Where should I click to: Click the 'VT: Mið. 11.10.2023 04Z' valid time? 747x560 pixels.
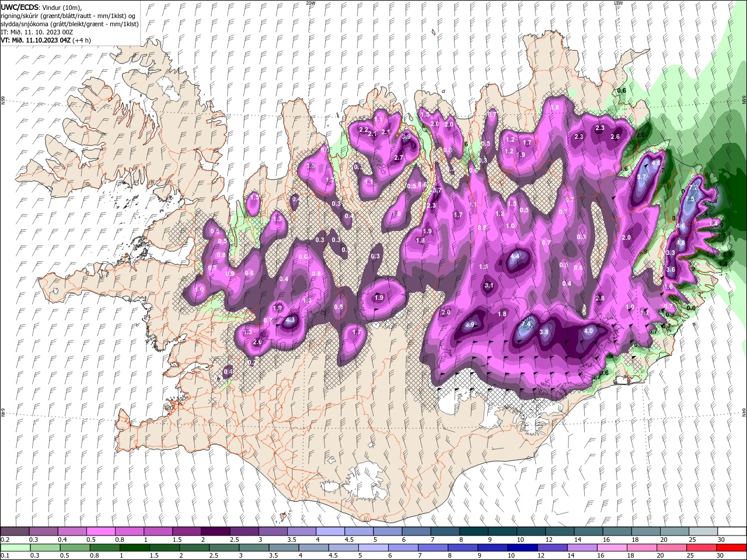coord(37,40)
